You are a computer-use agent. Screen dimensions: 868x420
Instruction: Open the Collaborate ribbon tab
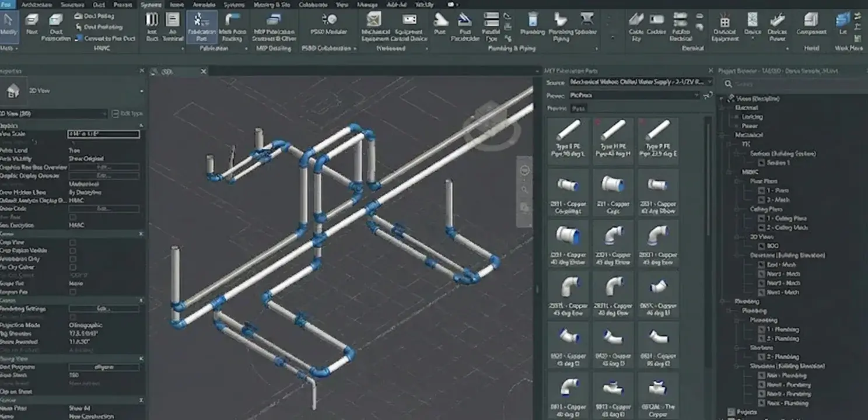point(312,4)
